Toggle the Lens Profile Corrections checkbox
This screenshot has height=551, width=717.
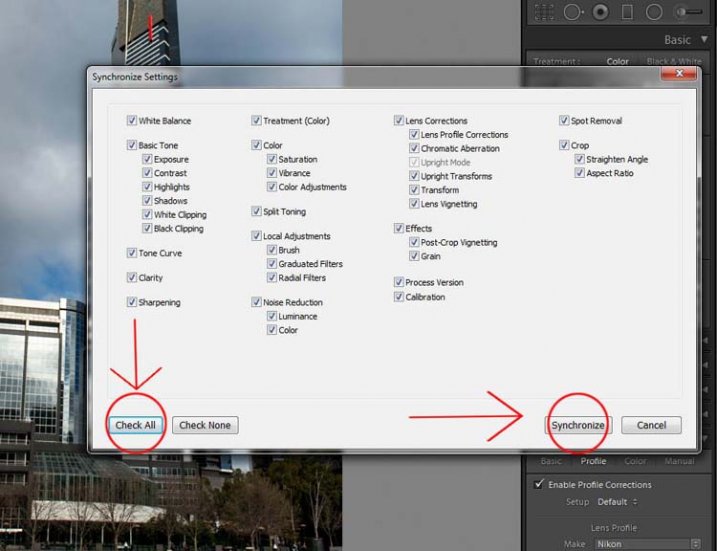tap(414, 135)
